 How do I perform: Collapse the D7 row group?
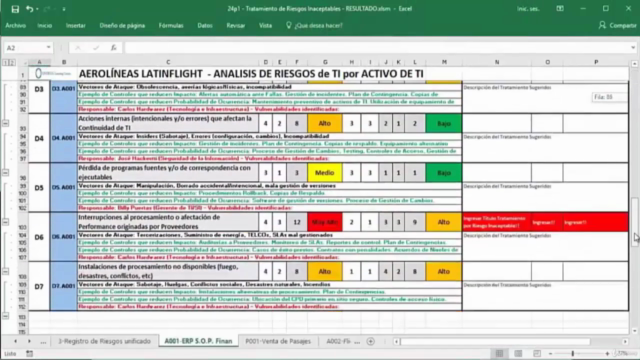pyautogui.click(x=6, y=316)
